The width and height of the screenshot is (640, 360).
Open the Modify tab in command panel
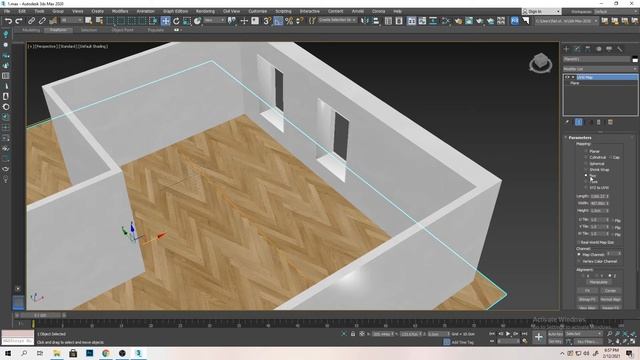point(577,49)
